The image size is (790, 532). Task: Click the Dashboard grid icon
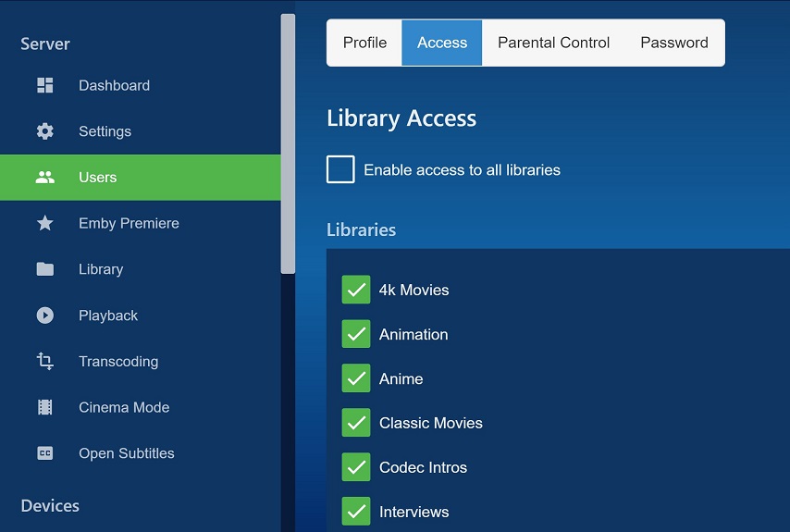coord(44,85)
